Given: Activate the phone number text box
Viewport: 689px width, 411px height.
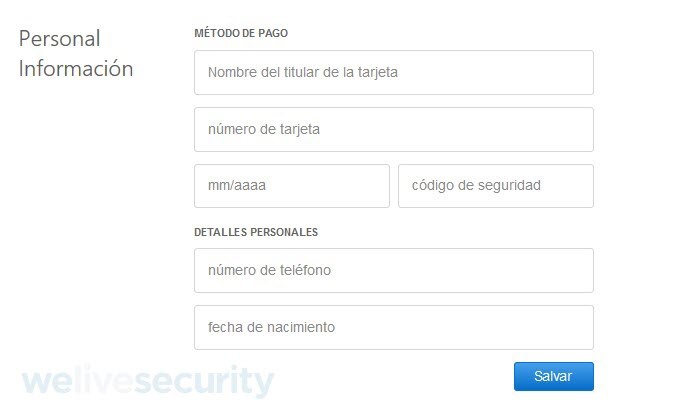Looking at the screenshot, I should [393, 271].
